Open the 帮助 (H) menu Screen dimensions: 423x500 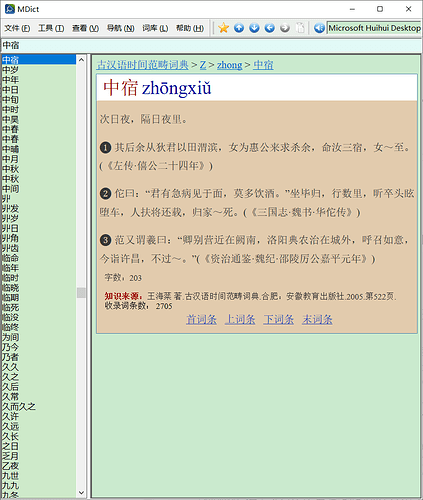click(190, 28)
